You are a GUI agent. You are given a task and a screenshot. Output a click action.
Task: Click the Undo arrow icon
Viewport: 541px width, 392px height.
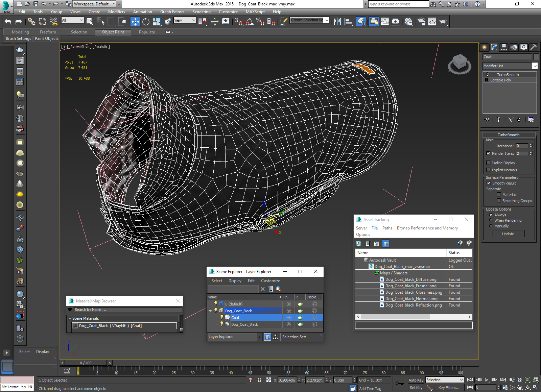pos(8,22)
